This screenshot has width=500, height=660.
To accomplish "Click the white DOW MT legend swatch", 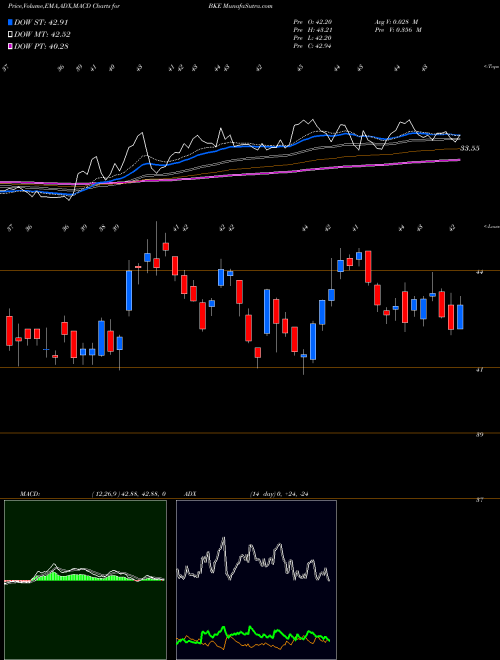I will click(10, 35).
